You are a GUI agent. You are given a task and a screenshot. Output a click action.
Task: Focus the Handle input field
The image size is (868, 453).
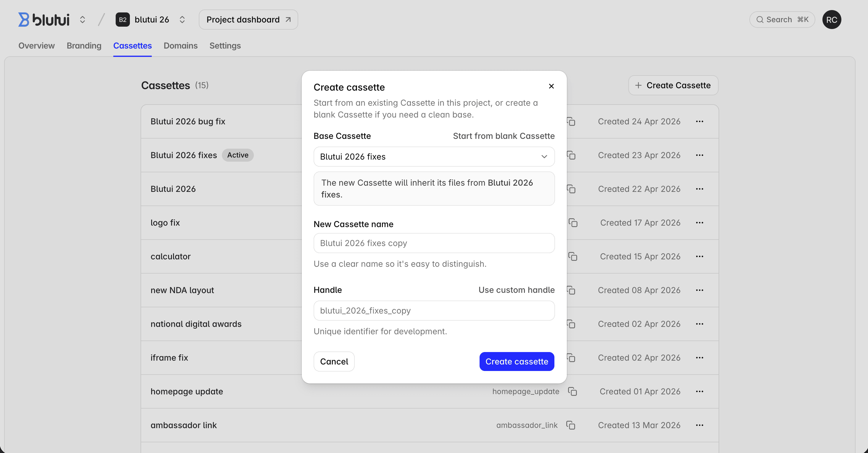[x=434, y=311]
